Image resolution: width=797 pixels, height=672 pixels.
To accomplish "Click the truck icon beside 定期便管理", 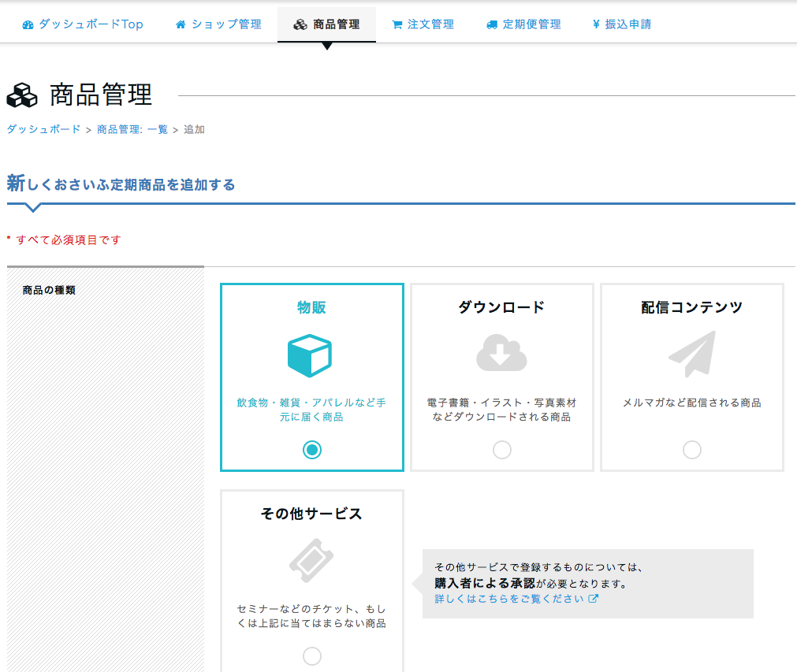I will point(492,25).
